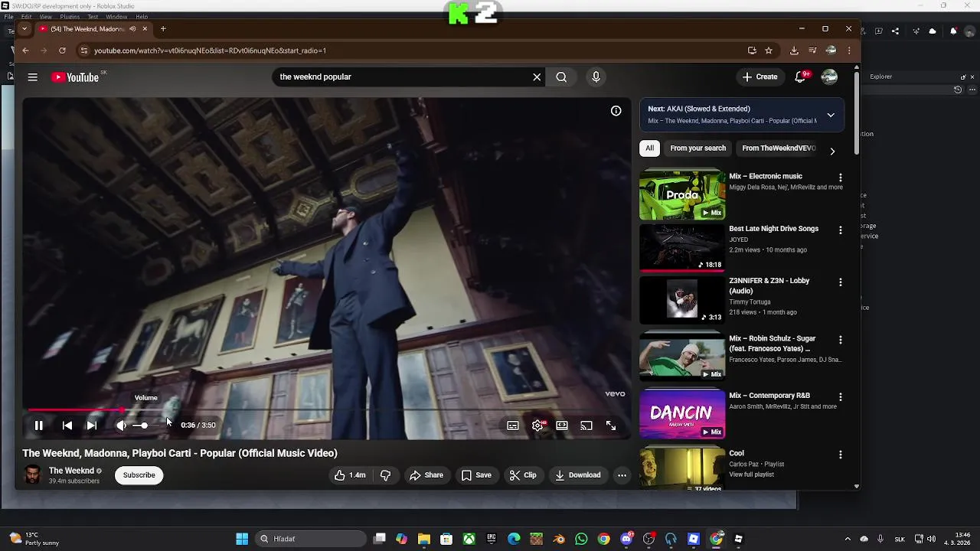The height and width of the screenshot is (551, 980).
Task: Click the Clip scissors button
Action: point(522,475)
